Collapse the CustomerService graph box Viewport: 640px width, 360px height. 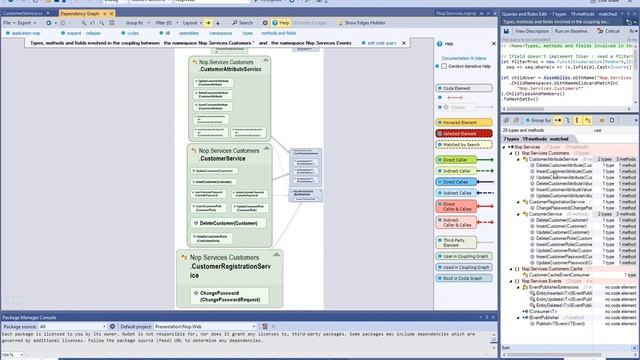tap(267, 149)
